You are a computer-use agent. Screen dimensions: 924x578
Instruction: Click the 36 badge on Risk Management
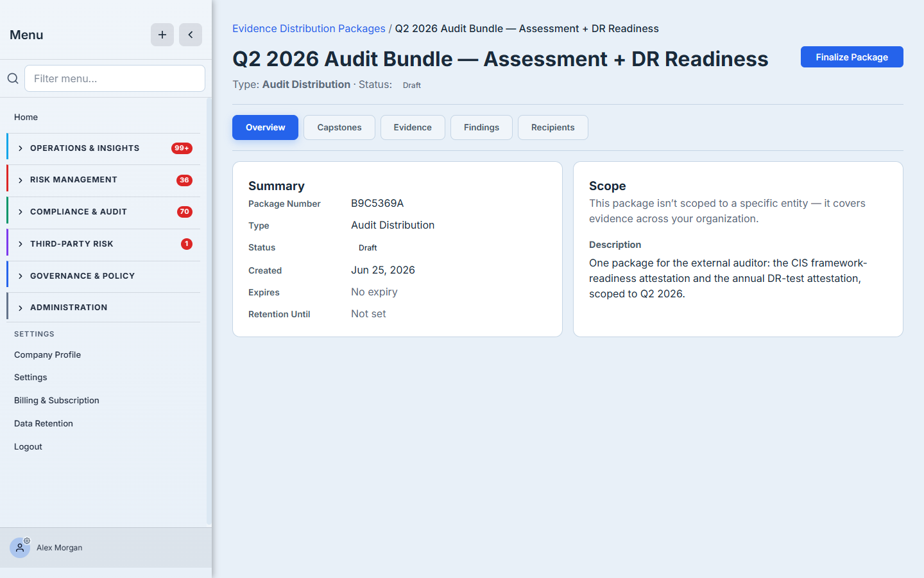pyautogui.click(x=184, y=180)
